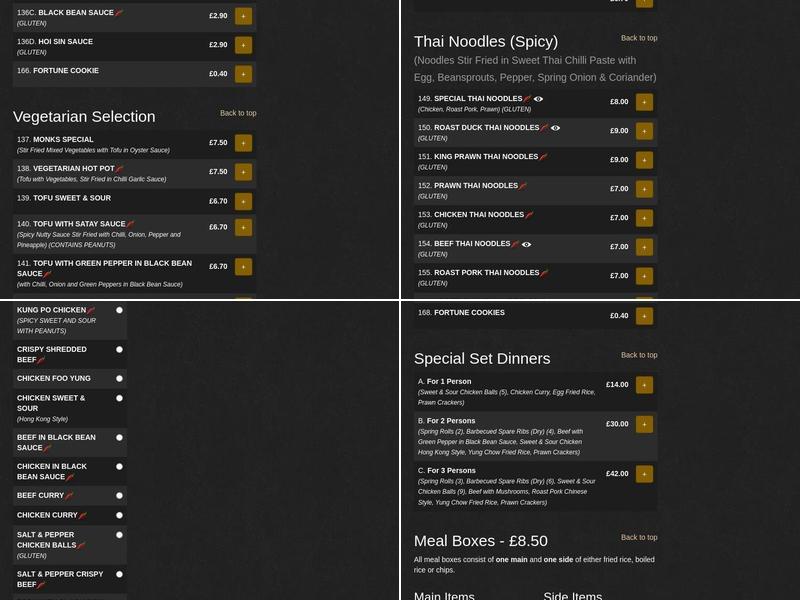Click the Main Items section heading
The image size is (800, 600).
coord(444,594)
